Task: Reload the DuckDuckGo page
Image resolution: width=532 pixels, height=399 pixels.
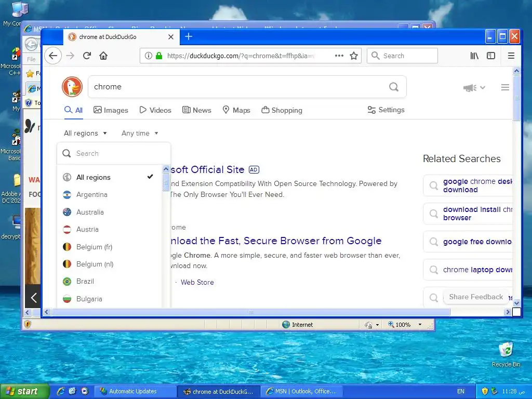Action: [x=87, y=56]
